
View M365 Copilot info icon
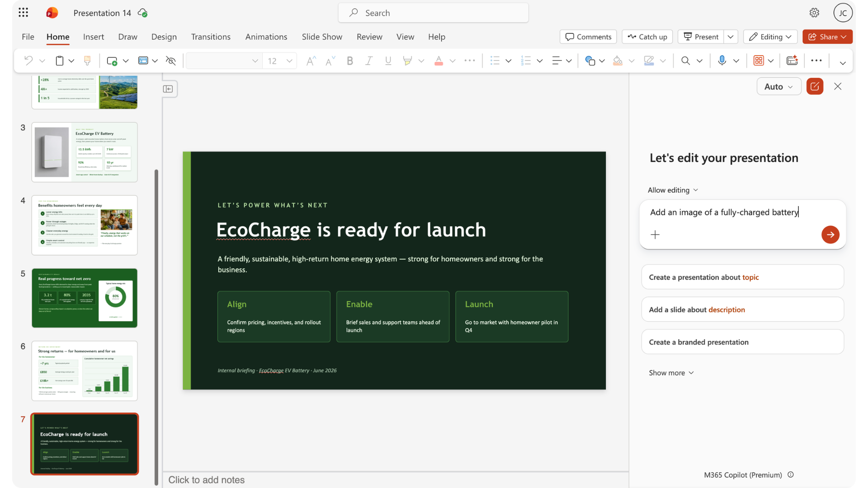(x=791, y=474)
